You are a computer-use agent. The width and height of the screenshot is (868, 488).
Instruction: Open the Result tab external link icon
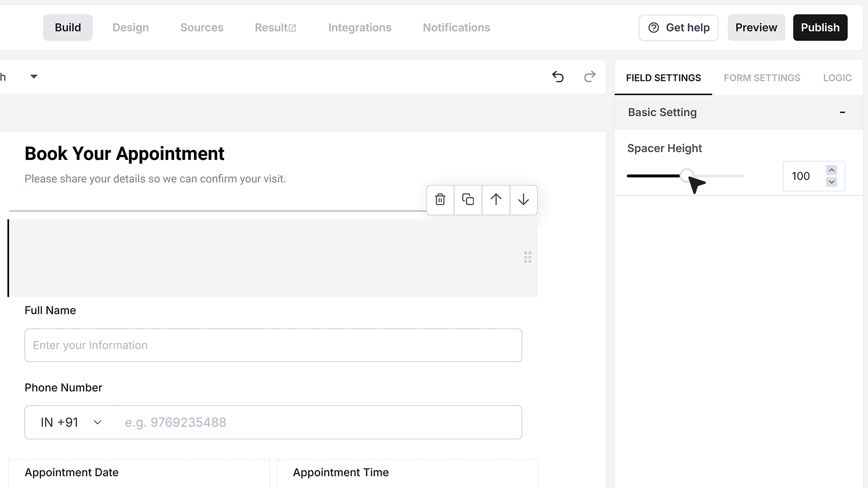292,28
